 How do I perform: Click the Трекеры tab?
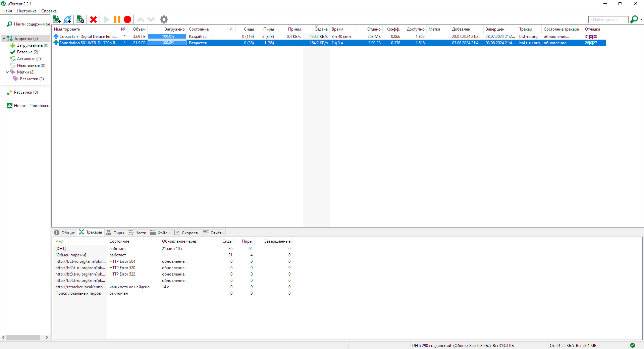pyautogui.click(x=91, y=232)
